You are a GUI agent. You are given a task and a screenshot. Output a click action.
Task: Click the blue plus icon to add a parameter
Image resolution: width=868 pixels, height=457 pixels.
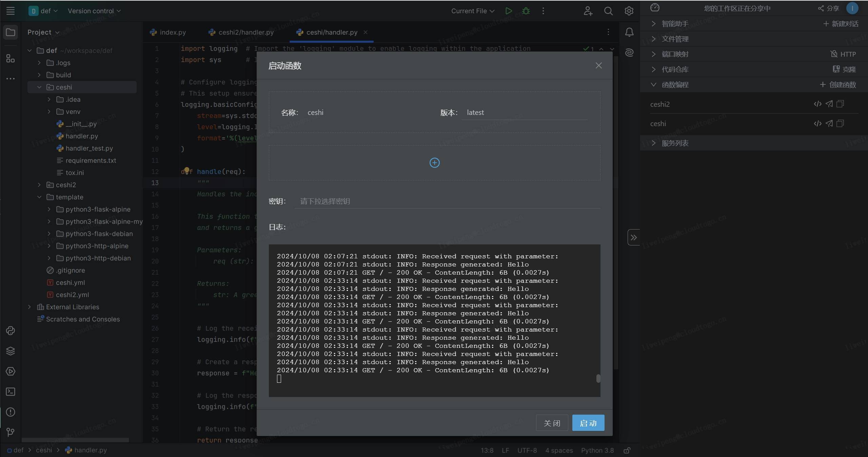point(434,163)
